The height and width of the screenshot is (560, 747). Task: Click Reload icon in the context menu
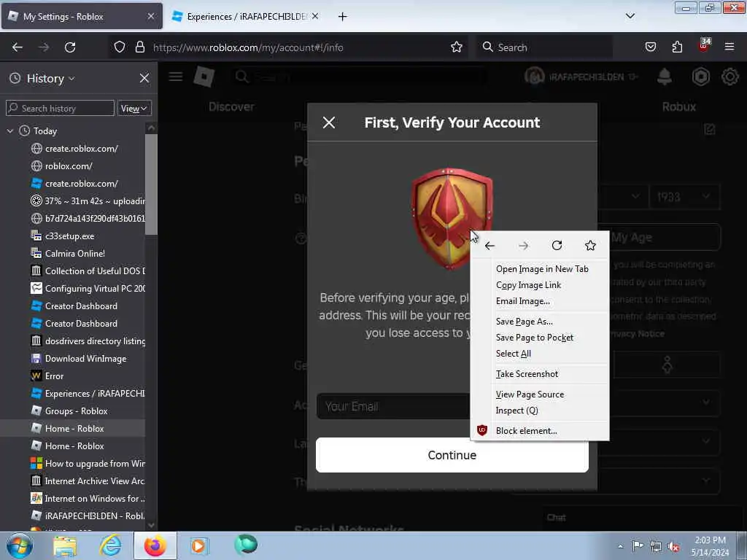tap(557, 246)
